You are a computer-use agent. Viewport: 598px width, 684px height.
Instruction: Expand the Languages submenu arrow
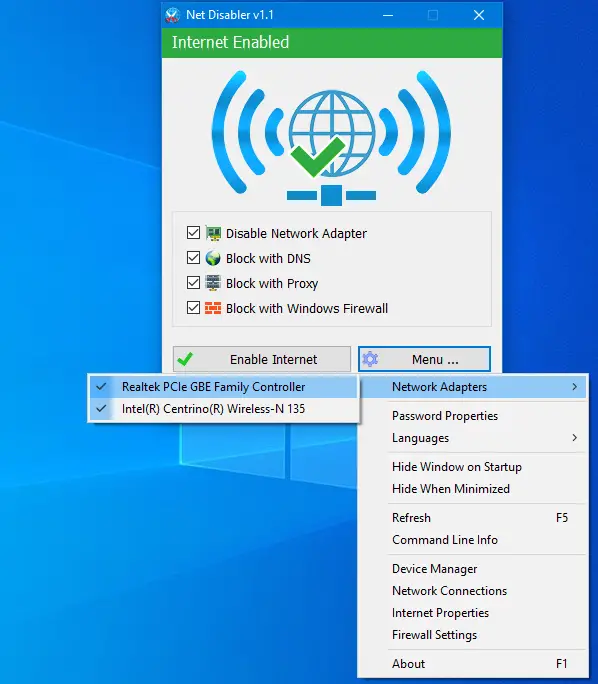574,438
